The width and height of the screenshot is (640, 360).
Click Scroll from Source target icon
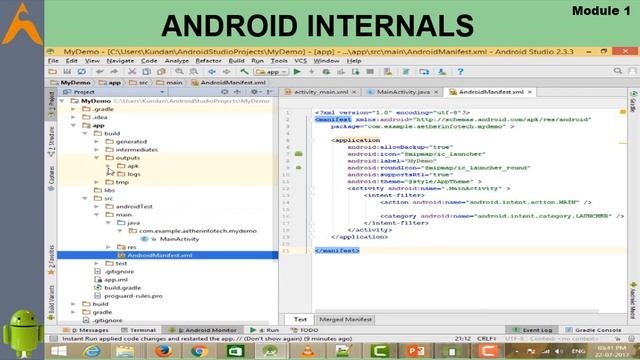click(x=224, y=92)
